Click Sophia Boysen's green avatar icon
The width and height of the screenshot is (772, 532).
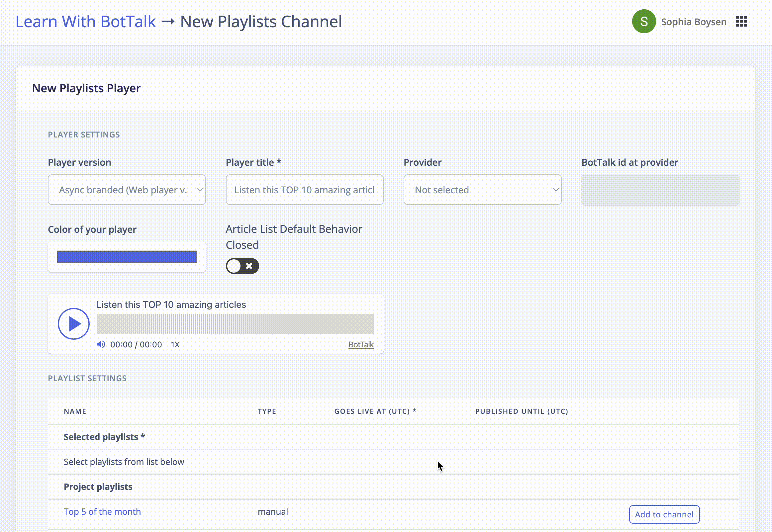644,22
